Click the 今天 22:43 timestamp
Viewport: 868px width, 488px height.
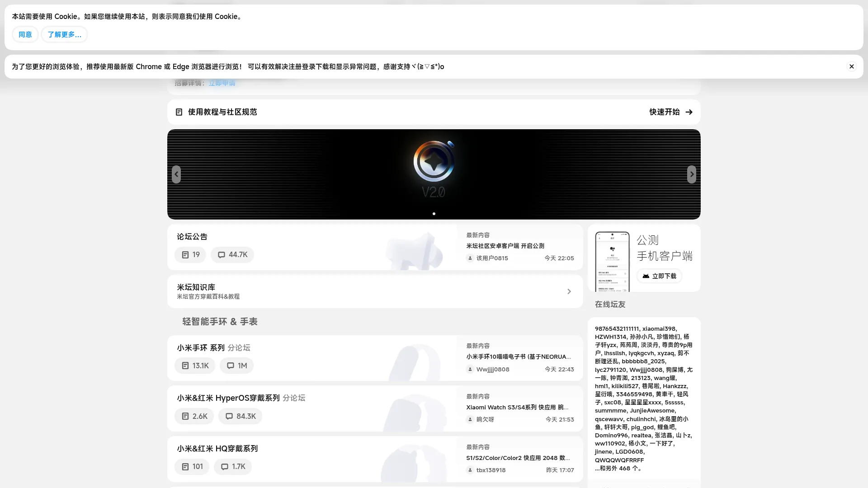(559, 369)
